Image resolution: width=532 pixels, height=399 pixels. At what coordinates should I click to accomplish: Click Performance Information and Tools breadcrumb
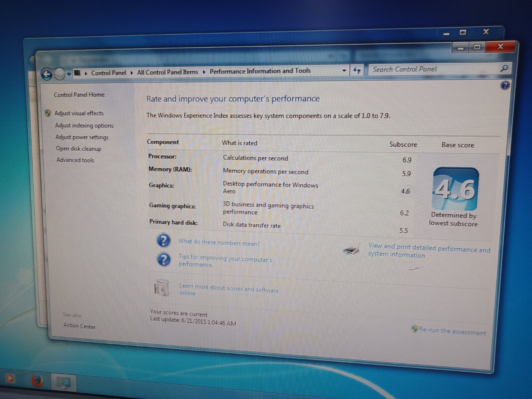(x=260, y=71)
